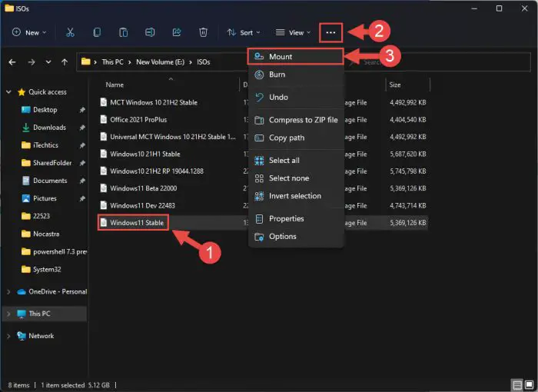This screenshot has width=538, height=392.
Task: Open the View dropdown
Action: click(x=293, y=32)
